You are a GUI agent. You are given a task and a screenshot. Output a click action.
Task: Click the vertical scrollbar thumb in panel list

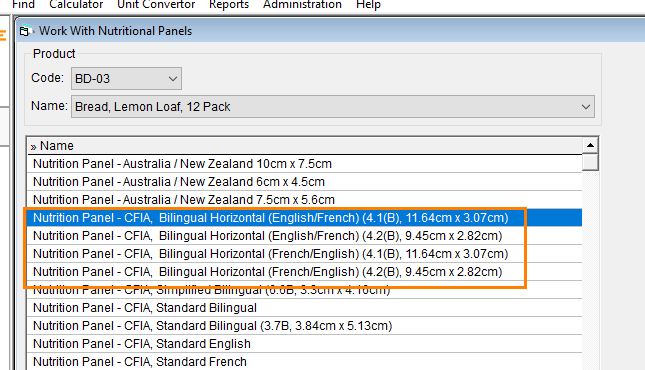590,162
